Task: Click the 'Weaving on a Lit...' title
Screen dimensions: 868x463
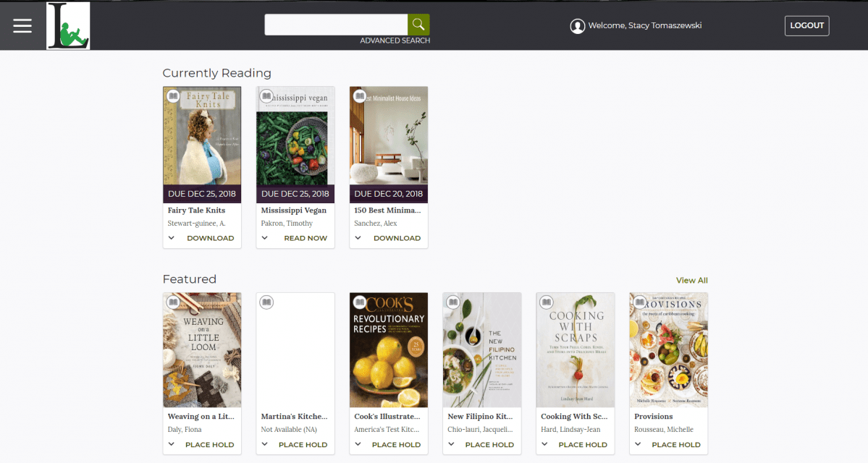Action: tap(201, 417)
